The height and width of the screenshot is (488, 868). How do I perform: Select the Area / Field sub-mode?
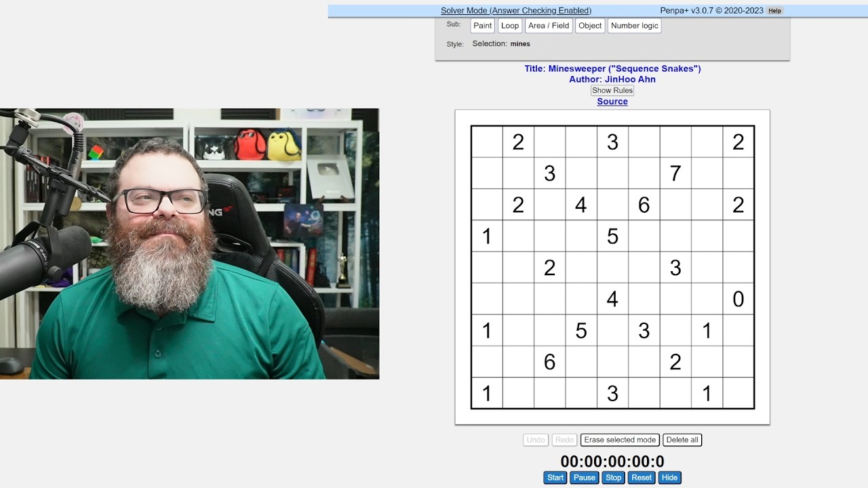tap(549, 26)
